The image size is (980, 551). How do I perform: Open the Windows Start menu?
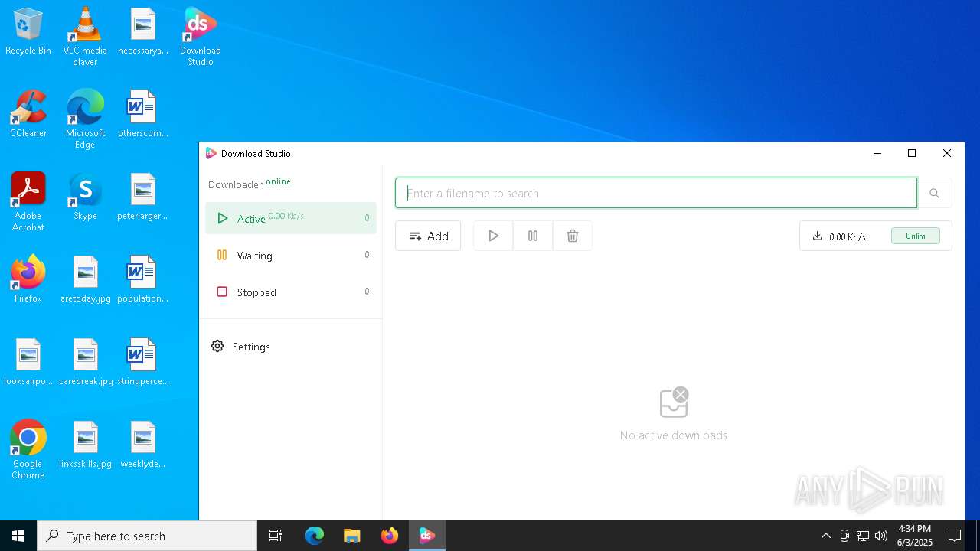(18, 536)
